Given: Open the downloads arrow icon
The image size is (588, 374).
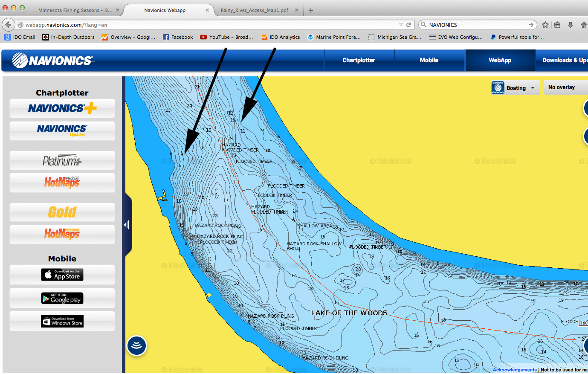Looking at the screenshot, I should 571,25.
